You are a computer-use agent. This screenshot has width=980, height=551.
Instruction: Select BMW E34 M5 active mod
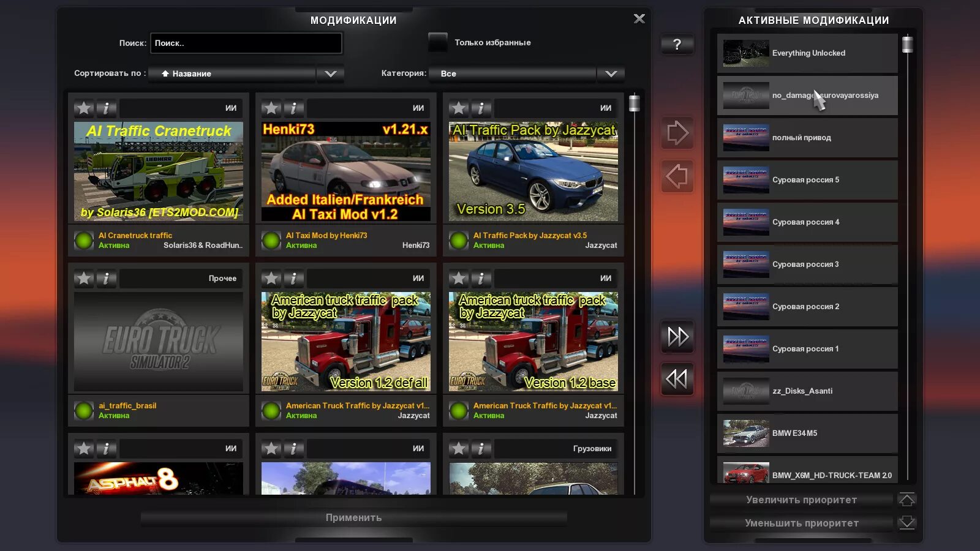807,433
